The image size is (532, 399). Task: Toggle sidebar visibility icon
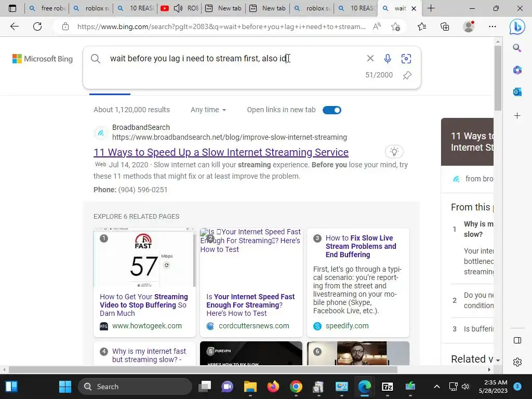(517, 340)
